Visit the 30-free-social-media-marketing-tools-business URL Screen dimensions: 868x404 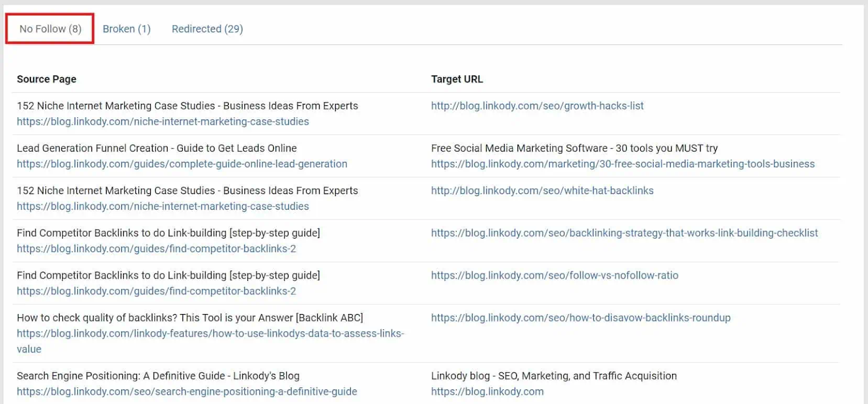[x=622, y=164]
